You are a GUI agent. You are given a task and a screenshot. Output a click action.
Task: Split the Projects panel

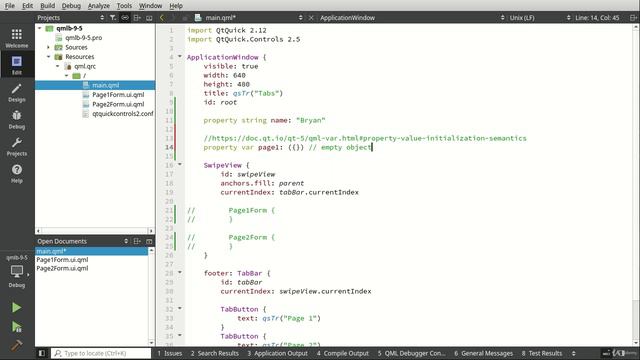pos(137,18)
